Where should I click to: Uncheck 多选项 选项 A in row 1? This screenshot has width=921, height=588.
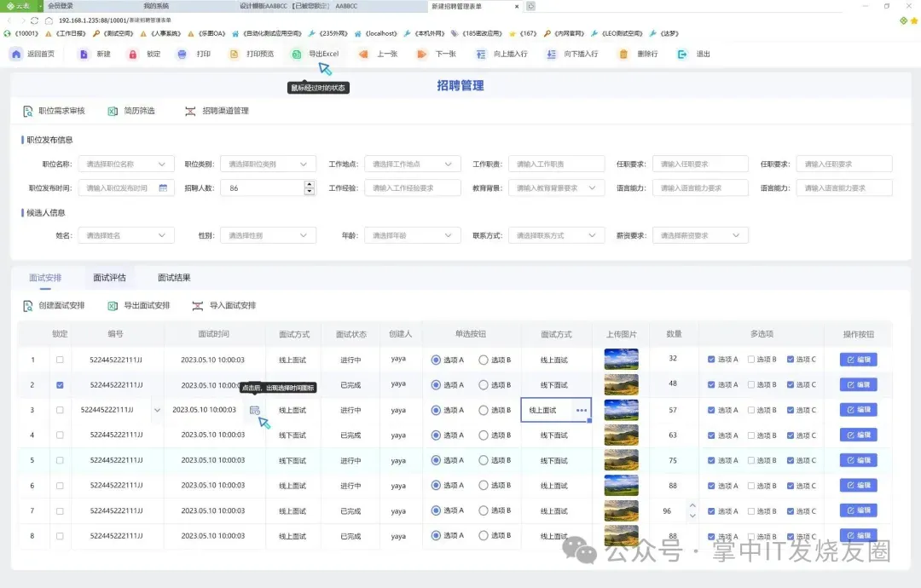711,359
